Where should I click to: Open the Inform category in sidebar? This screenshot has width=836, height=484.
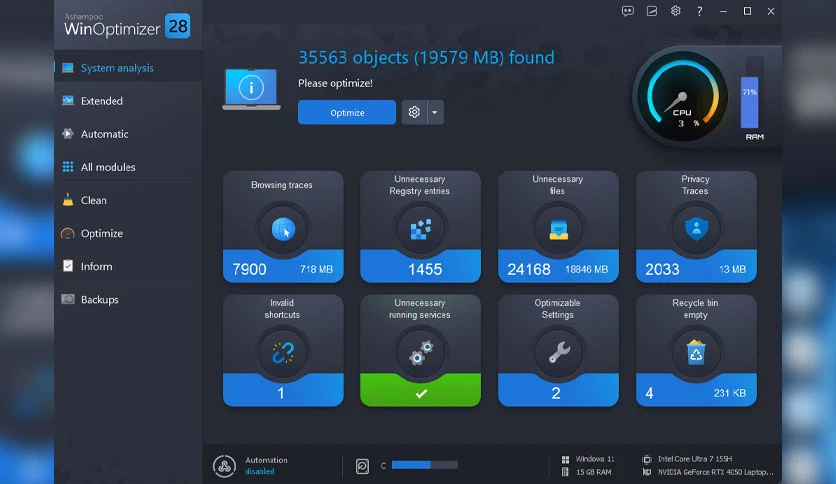(128, 266)
